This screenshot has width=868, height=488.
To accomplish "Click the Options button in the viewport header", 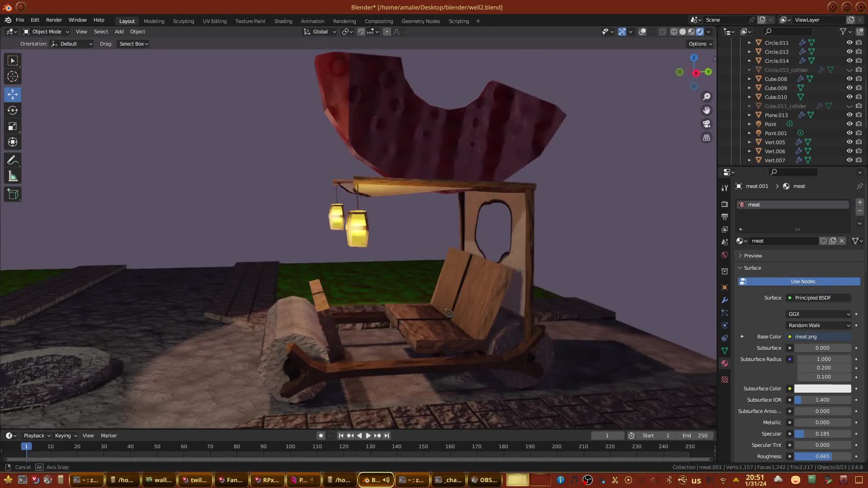I will point(700,44).
